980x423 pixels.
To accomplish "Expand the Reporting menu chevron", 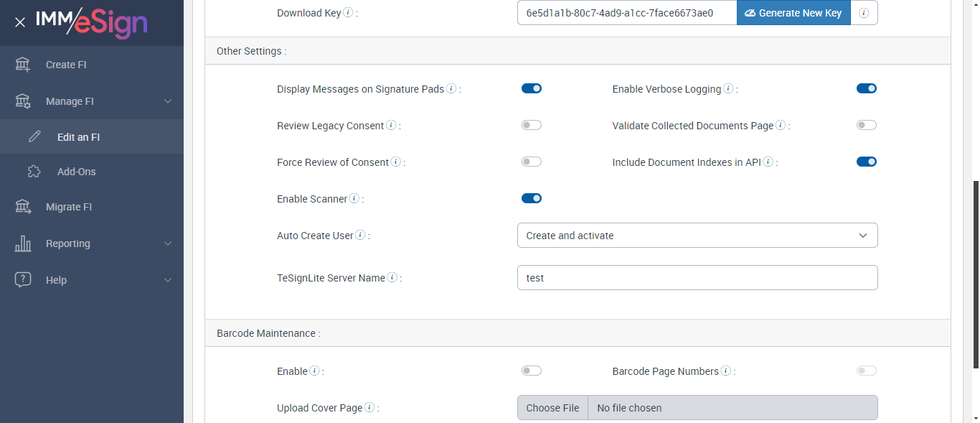I will pos(168,243).
